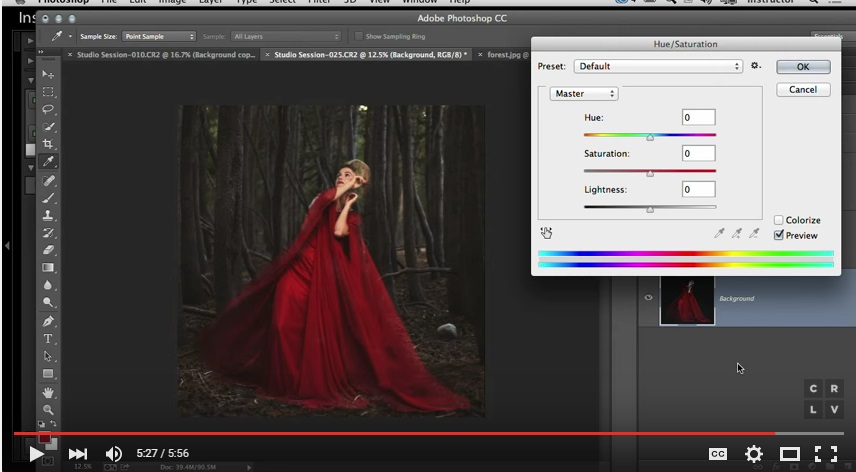Select the Blur tool
856x472 pixels.
point(48,285)
